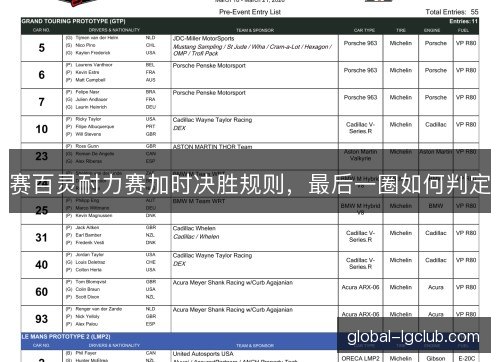Screen dimensions: 500x362
Task: Click driver name 'Laurin Heinrich'
Action: pos(91,107)
